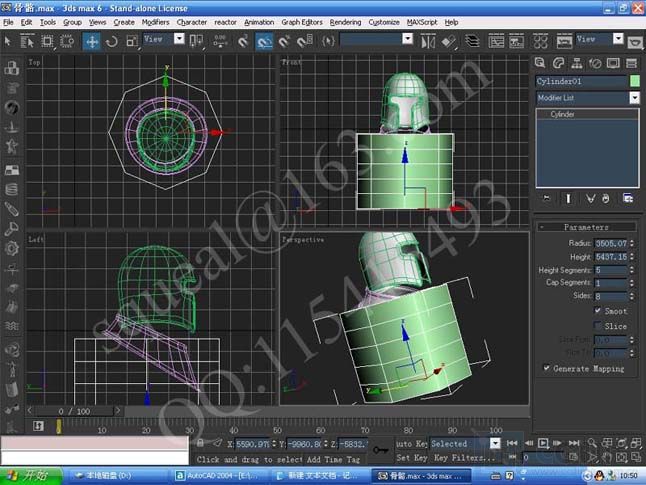Open the Modifier List dropdown
Image resolution: width=646 pixels, height=485 pixels.
pos(634,98)
